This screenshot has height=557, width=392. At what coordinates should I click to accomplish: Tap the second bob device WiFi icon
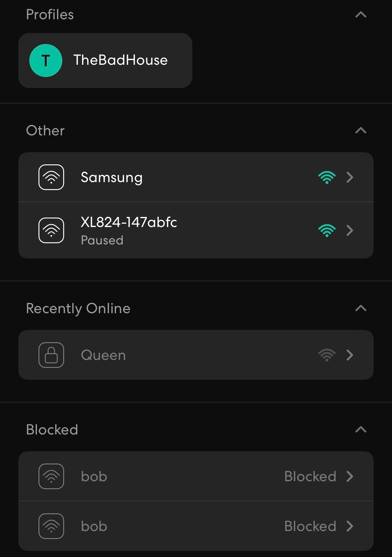(x=51, y=526)
